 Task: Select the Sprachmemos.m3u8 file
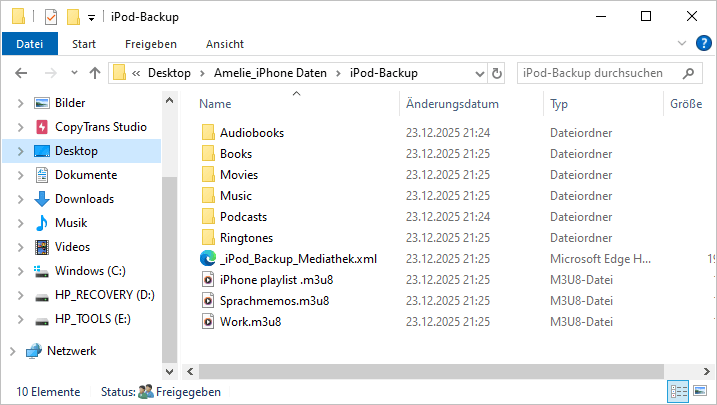pos(274,301)
